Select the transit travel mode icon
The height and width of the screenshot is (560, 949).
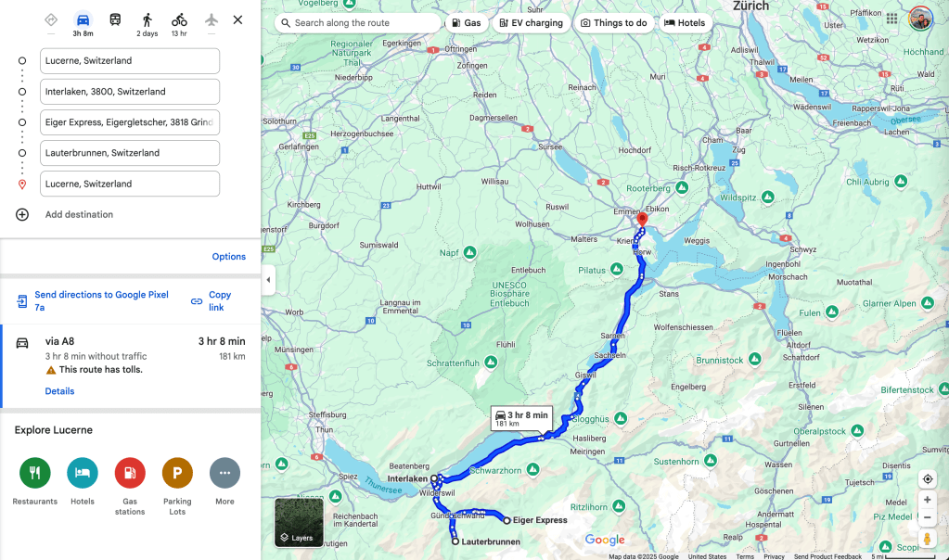coord(115,19)
